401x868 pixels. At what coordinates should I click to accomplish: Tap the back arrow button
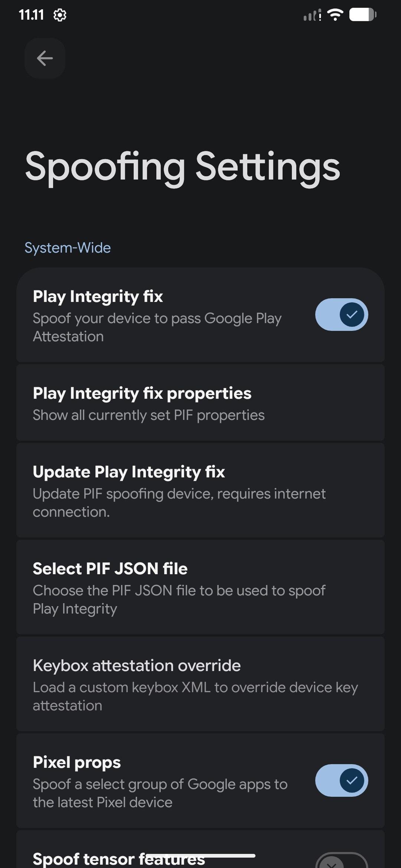[45, 58]
